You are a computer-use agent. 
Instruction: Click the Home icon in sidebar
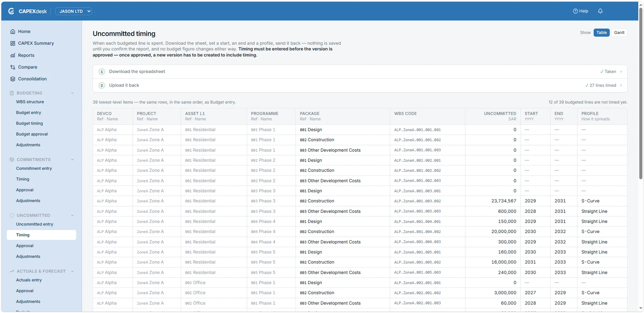coord(13,32)
